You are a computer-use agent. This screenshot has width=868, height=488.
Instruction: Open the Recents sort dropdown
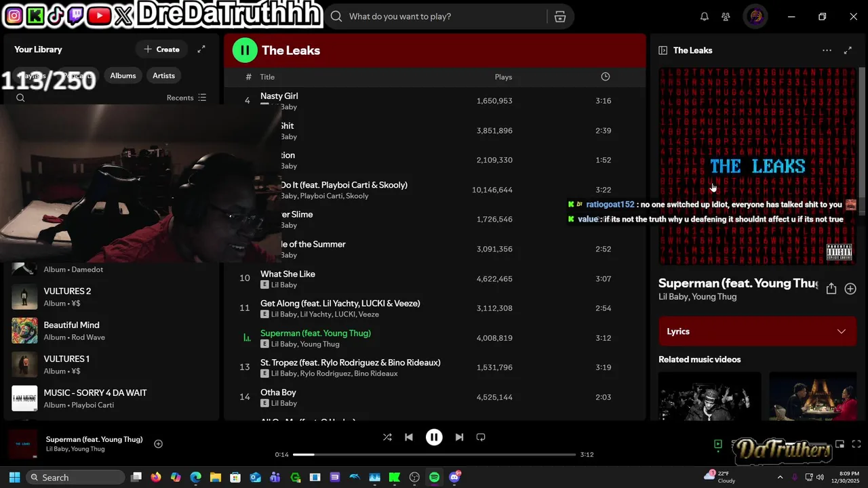[x=186, y=98]
